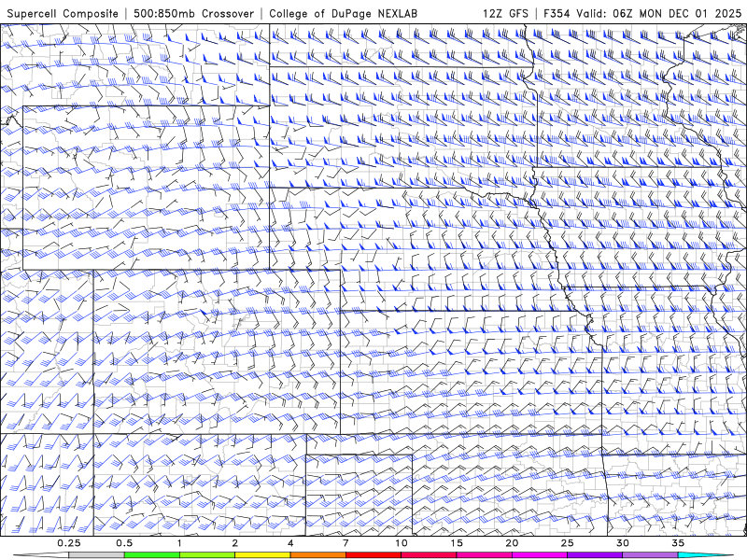This screenshot has height=560, width=747.
Task: Click the "Supercell Composite" title text
Action: click(63, 13)
